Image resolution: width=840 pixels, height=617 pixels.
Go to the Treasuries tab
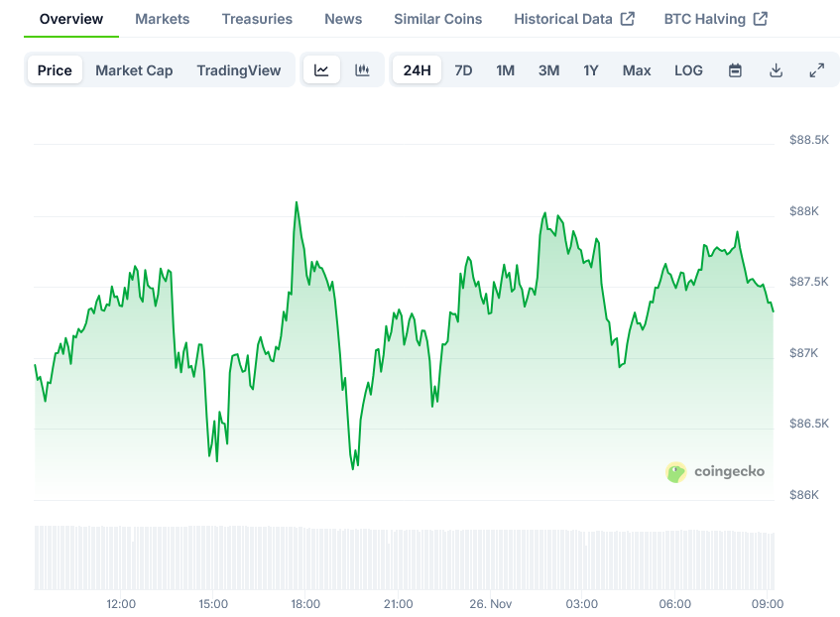pyautogui.click(x=257, y=19)
